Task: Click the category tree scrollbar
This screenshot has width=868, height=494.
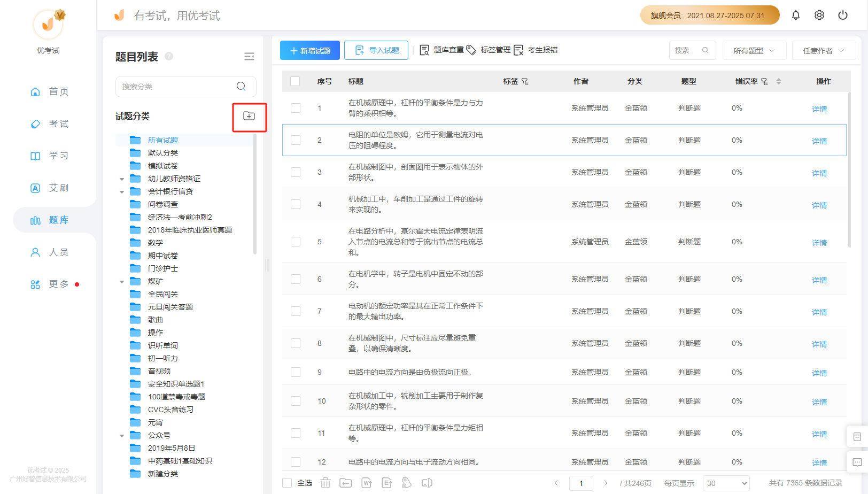Action: click(x=255, y=194)
